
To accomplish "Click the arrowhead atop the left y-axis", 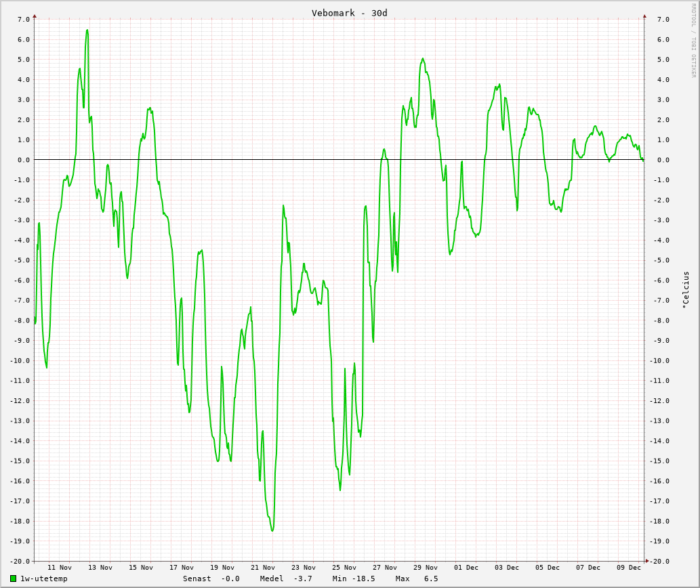I will 35,16.
